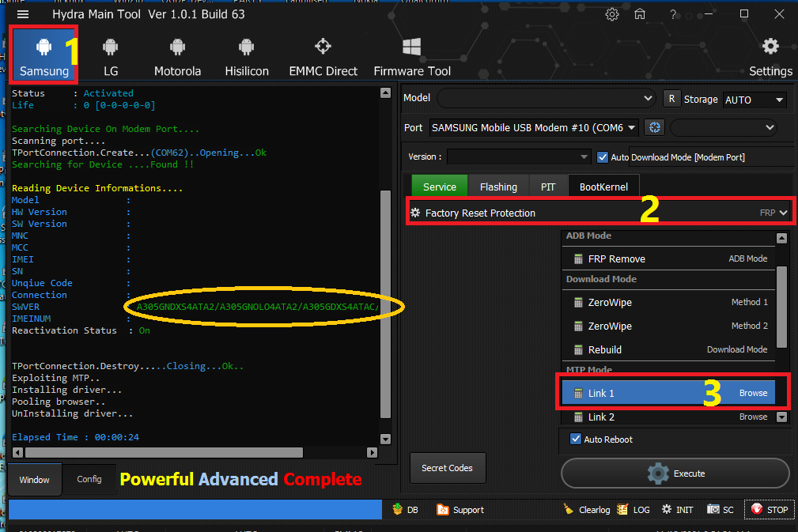Screen dimensions: 798x532
Task: Refresh the port list icon
Action: 655,127
